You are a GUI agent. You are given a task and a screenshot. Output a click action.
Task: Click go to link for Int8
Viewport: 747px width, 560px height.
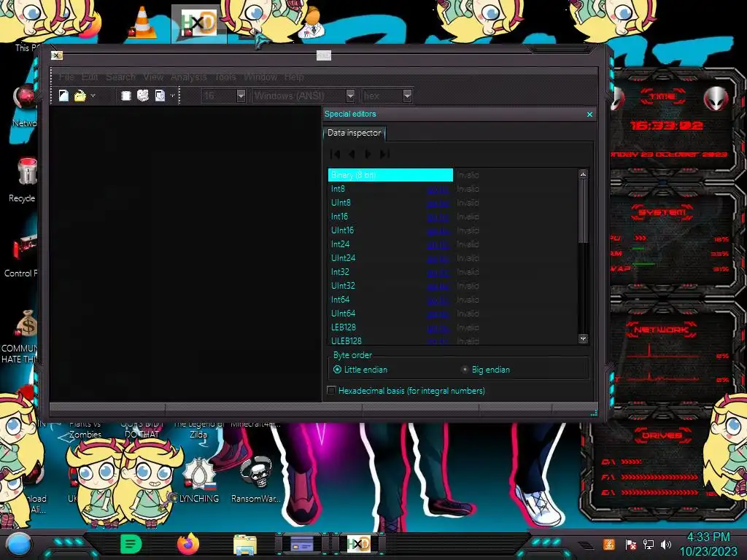pos(438,190)
